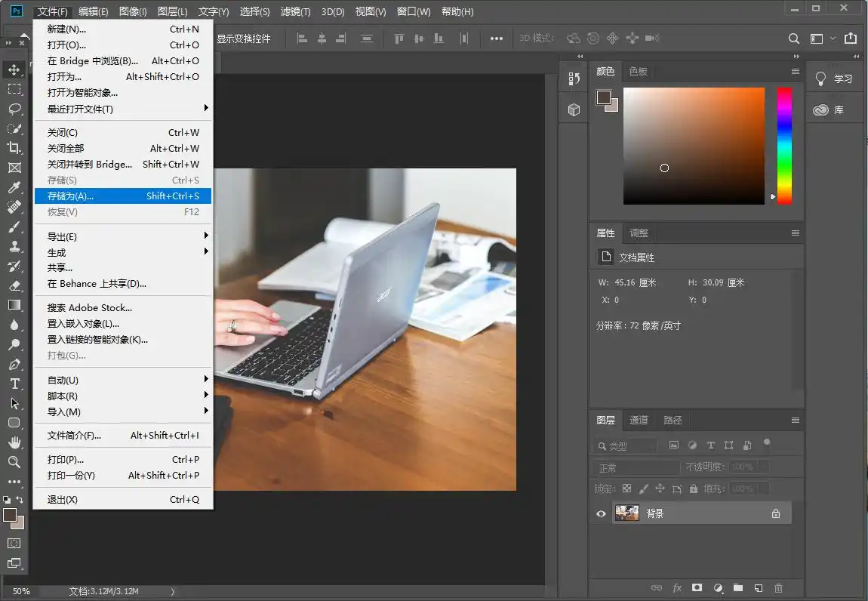868x601 pixels.
Task: Open the 正常 blend mode dropdown
Action: (x=637, y=467)
